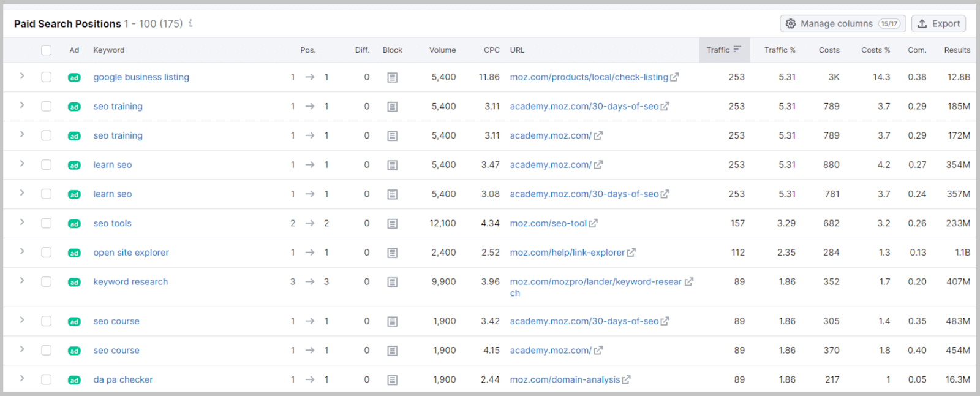980x396 pixels.
Task: Expand the seo training row with 185M results
Action: point(22,105)
